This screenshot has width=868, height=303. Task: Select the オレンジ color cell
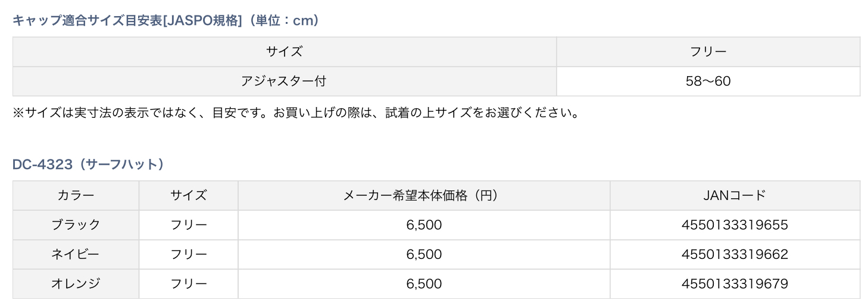(x=76, y=284)
